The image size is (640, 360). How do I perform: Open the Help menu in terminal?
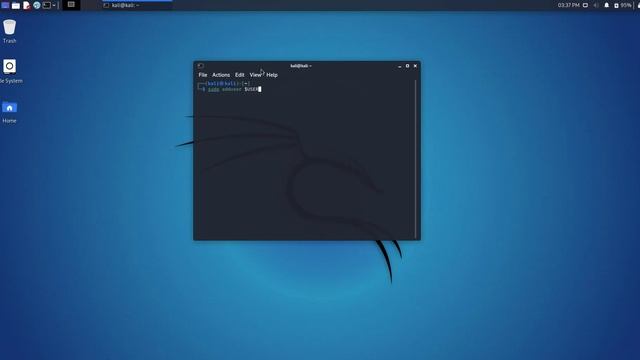tap(272, 75)
